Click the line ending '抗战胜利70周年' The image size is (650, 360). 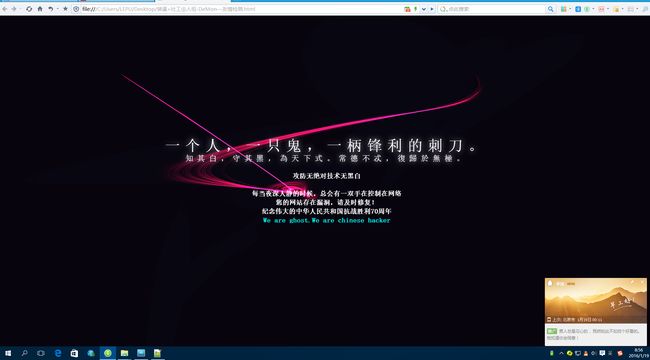(327, 211)
